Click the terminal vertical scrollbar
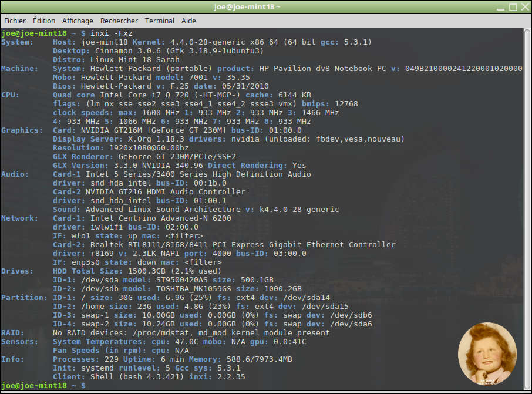The height and width of the screenshot is (394, 532). click(x=527, y=210)
